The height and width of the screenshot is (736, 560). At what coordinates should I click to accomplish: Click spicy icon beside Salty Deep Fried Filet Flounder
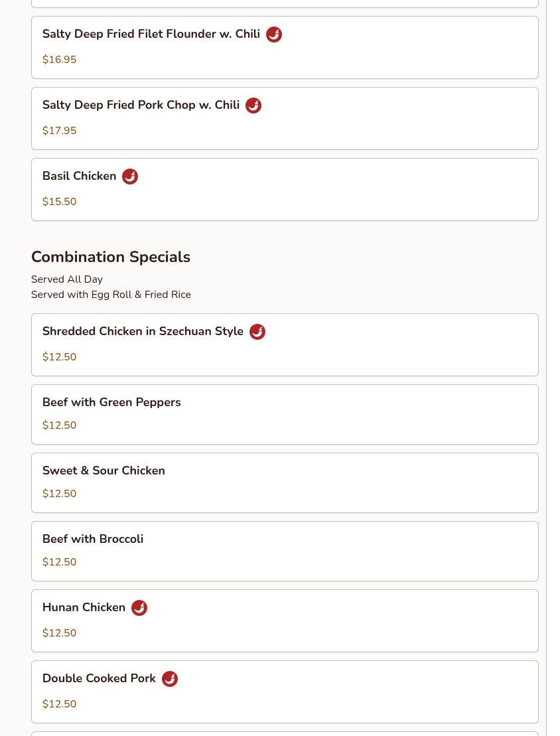[274, 35]
